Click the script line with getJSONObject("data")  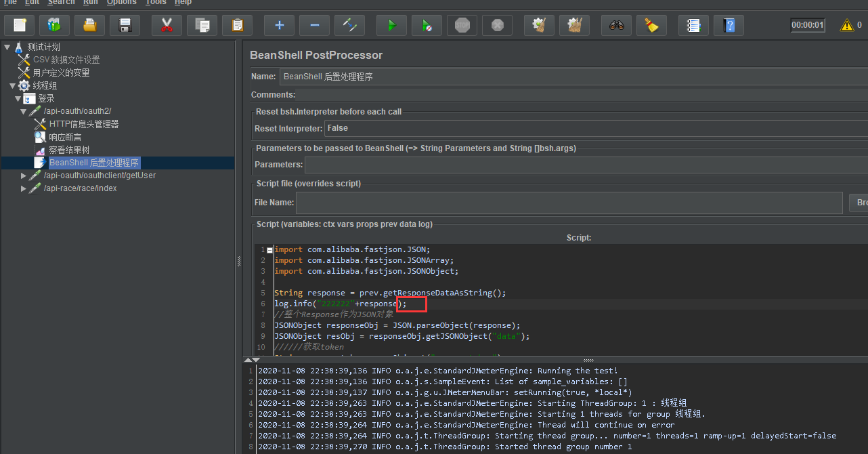click(x=402, y=336)
